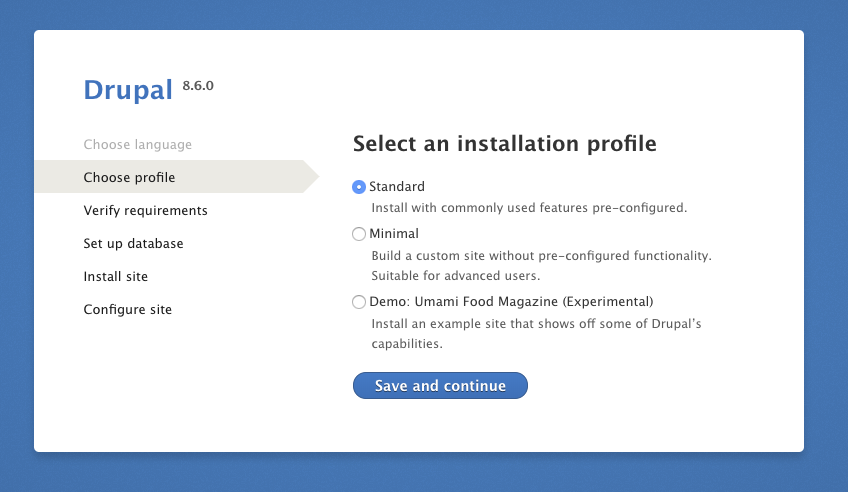Click the Verify requirements step
Screen dimensions: 848x492
pos(145,211)
